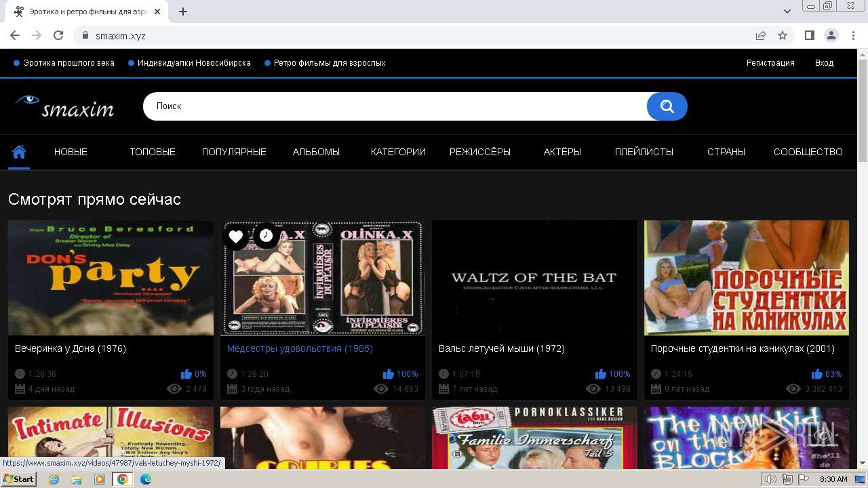Open title Порочные студентки на каникулах (2001)
This screenshot has width=868, height=488.
[x=743, y=348]
